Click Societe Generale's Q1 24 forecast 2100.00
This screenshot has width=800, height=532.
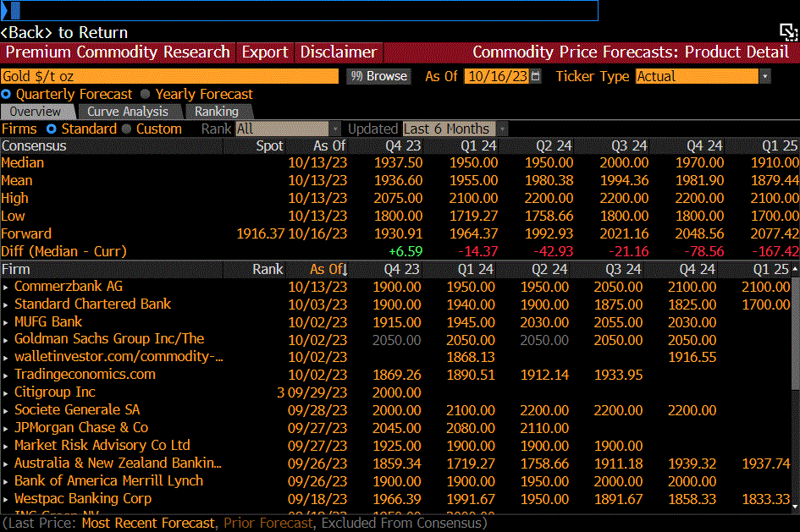tap(471, 411)
